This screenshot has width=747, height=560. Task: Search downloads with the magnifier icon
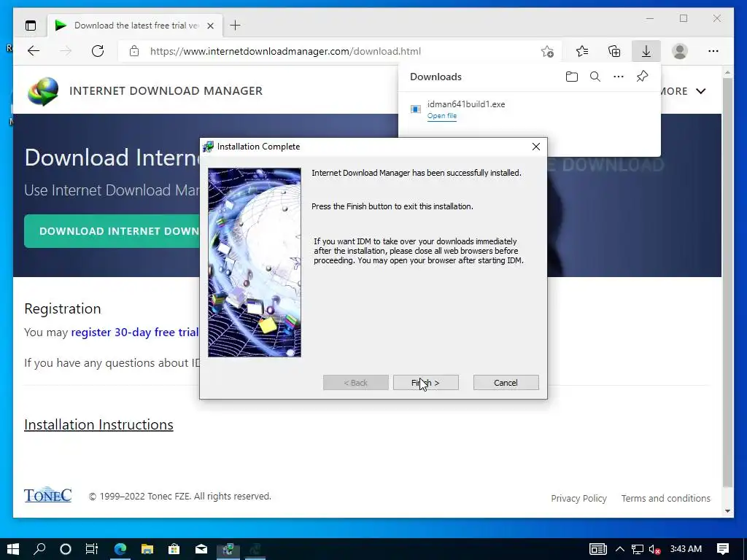tap(595, 77)
